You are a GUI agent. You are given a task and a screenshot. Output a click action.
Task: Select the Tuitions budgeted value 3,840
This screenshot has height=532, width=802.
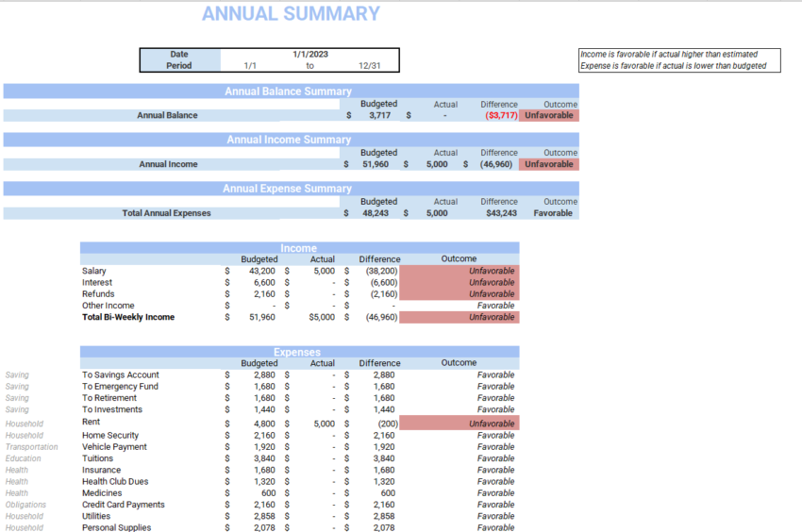pos(264,458)
